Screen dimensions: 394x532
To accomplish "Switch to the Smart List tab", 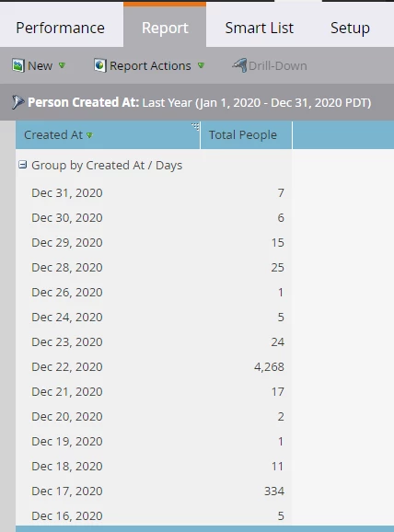I will click(x=260, y=28).
